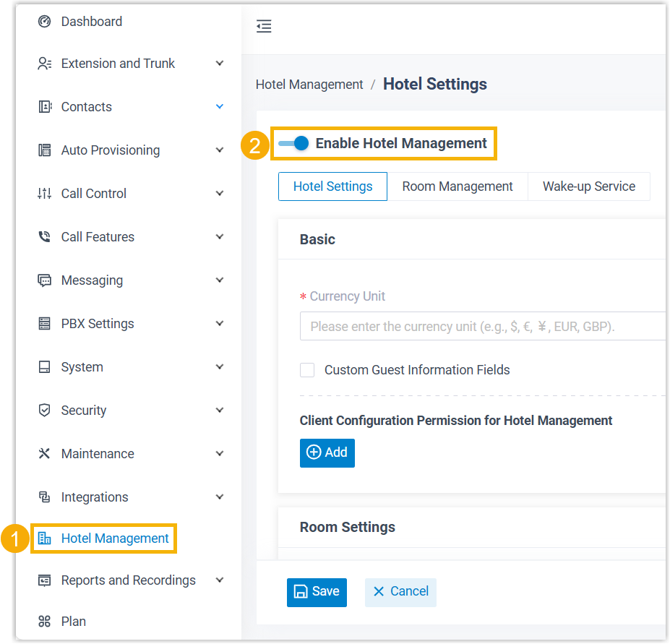
Task: Check Custom Guest Information Fields checkbox
Action: (307, 370)
